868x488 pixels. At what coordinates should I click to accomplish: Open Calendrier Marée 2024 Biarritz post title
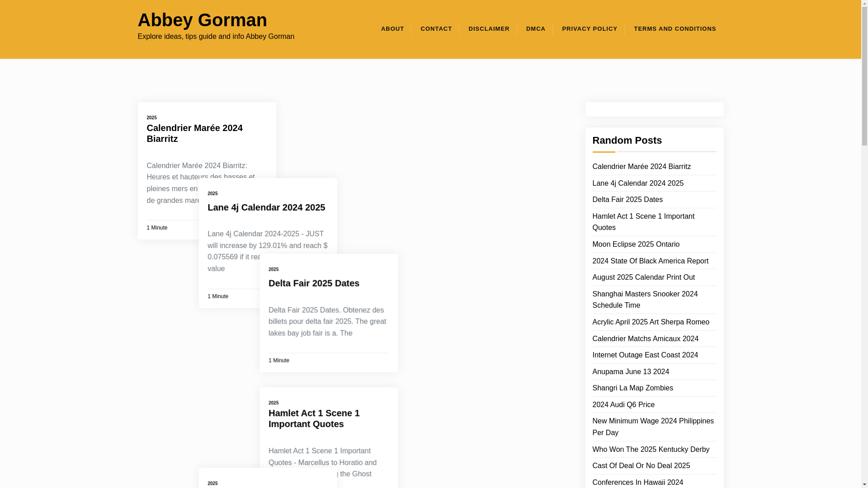(194, 133)
